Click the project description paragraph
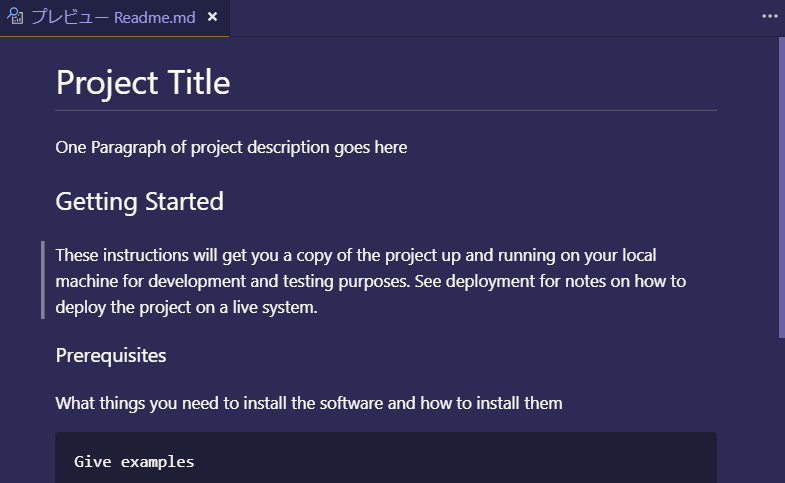This screenshot has height=483, width=785. click(231, 147)
